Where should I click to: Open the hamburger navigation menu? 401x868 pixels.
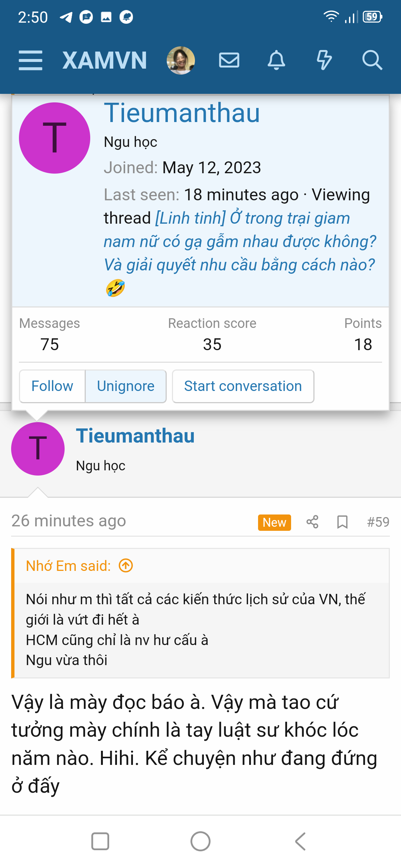point(30,60)
